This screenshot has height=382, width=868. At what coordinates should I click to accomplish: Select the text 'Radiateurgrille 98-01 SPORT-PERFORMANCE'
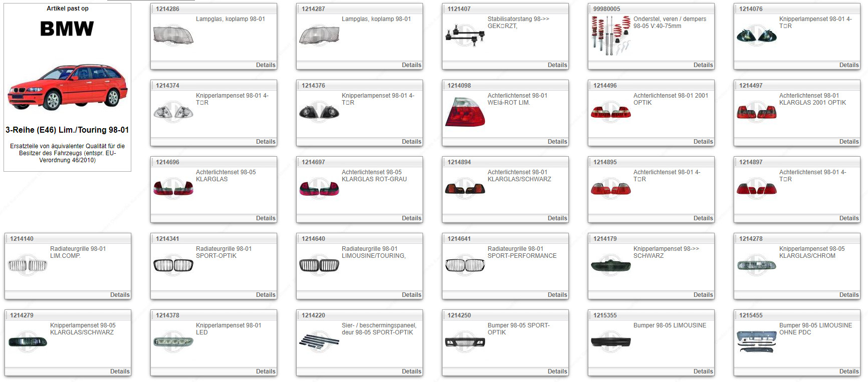(x=522, y=252)
